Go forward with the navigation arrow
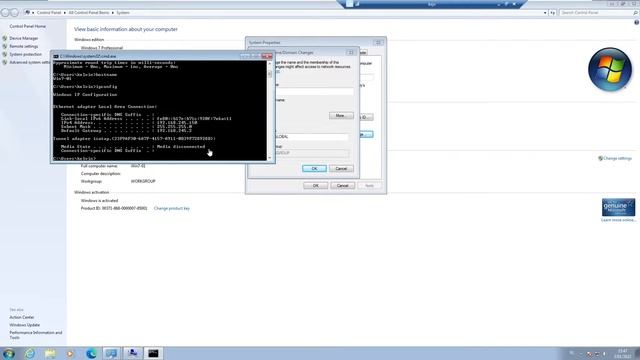The width and height of the screenshot is (640, 360). (x=14, y=13)
